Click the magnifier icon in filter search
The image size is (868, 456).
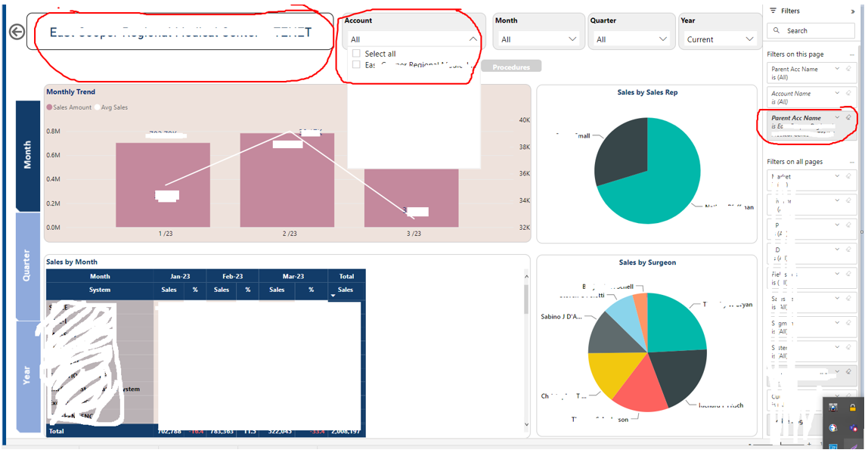pyautogui.click(x=777, y=30)
